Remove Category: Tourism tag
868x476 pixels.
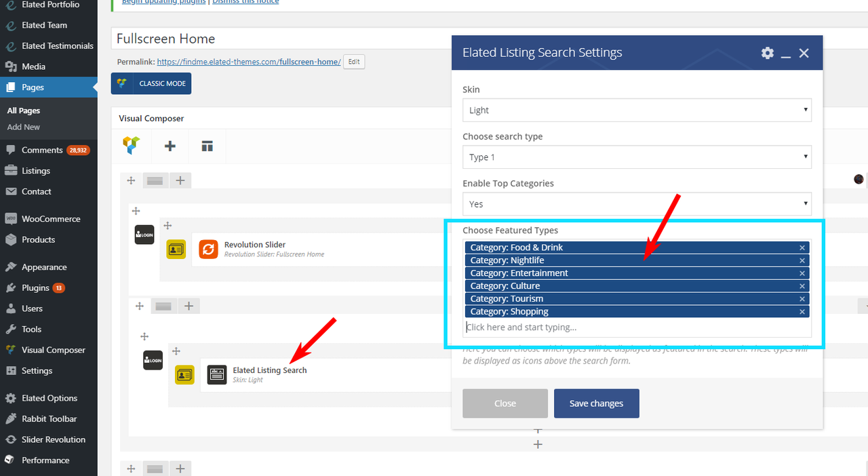(x=802, y=299)
